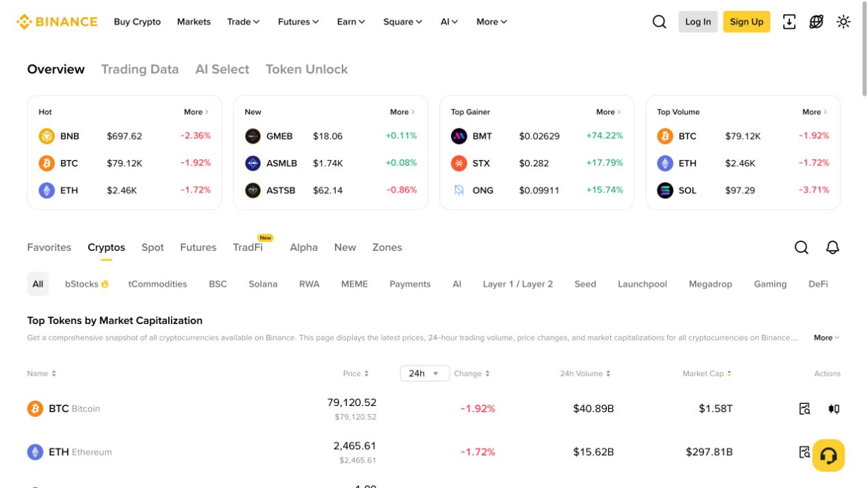
Task: Click the GMEB token icon
Action: (x=253, y=136)
